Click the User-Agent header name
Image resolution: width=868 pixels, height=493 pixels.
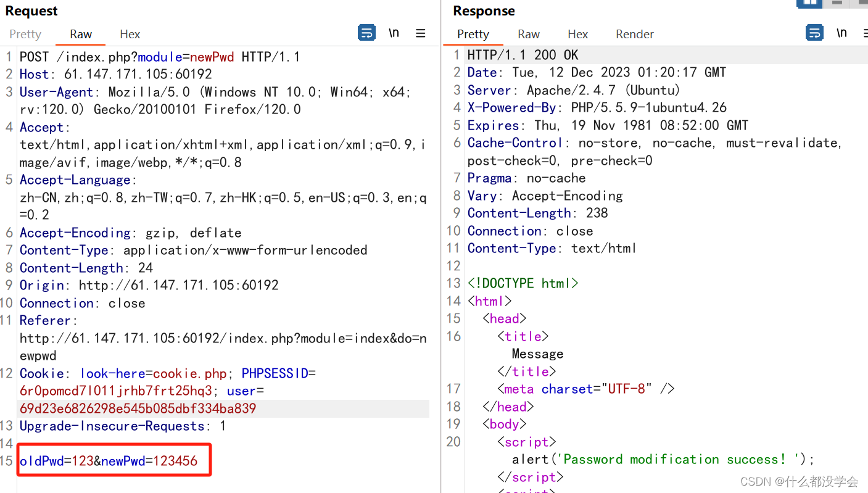coord(56,92)
